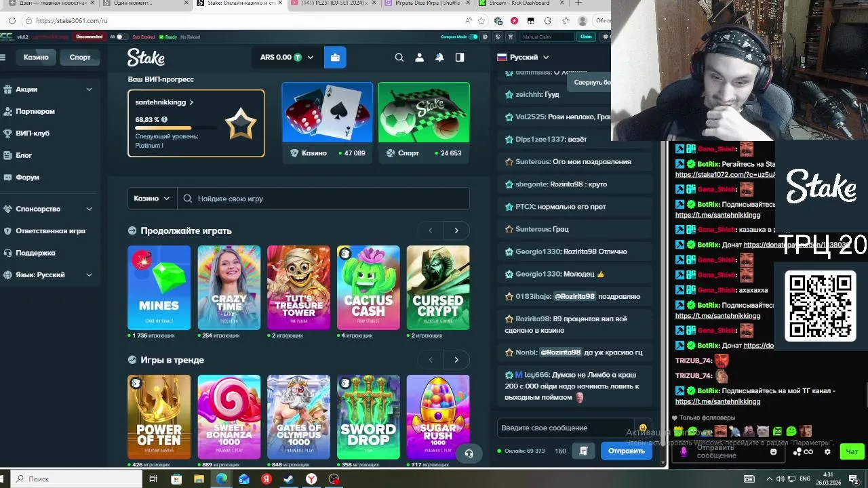Toggle the chat sidebar panel icon

coord(460,58)
